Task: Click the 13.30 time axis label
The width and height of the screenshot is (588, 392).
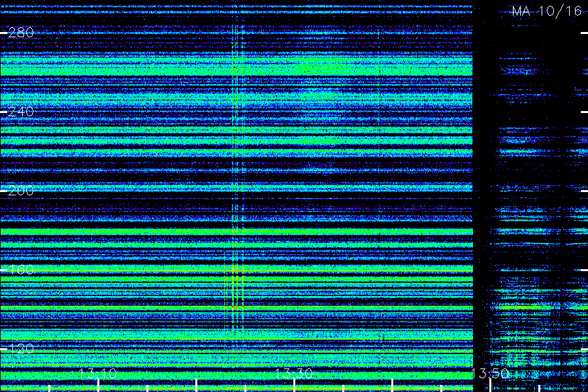Action: tap(294, 373)
